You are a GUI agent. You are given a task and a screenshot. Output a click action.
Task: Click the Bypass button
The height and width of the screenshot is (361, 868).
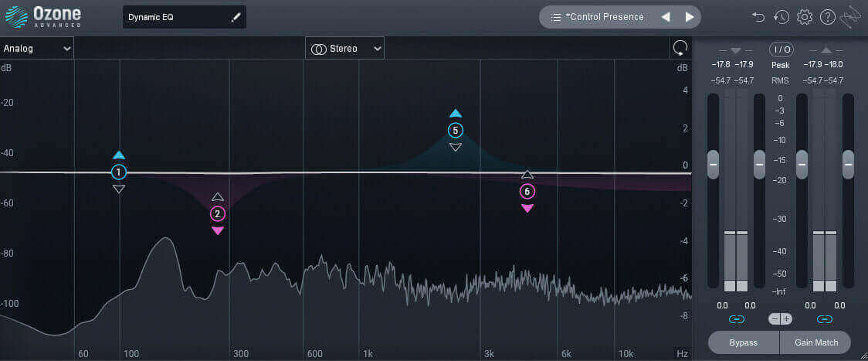coord(744,342)
